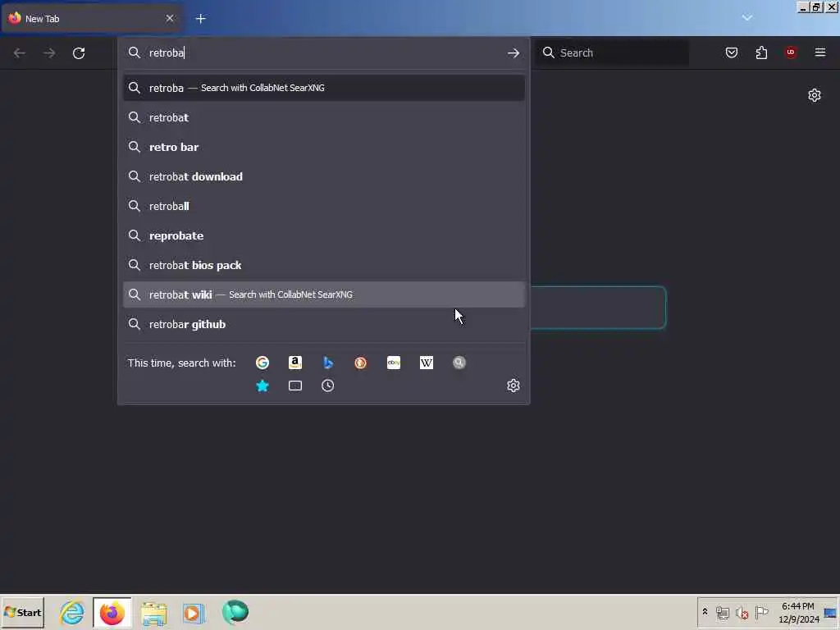The height and width of the screenshot is (630, 840).
Task: Open the Firefox hamburger application menu
Action: [820, 52]
